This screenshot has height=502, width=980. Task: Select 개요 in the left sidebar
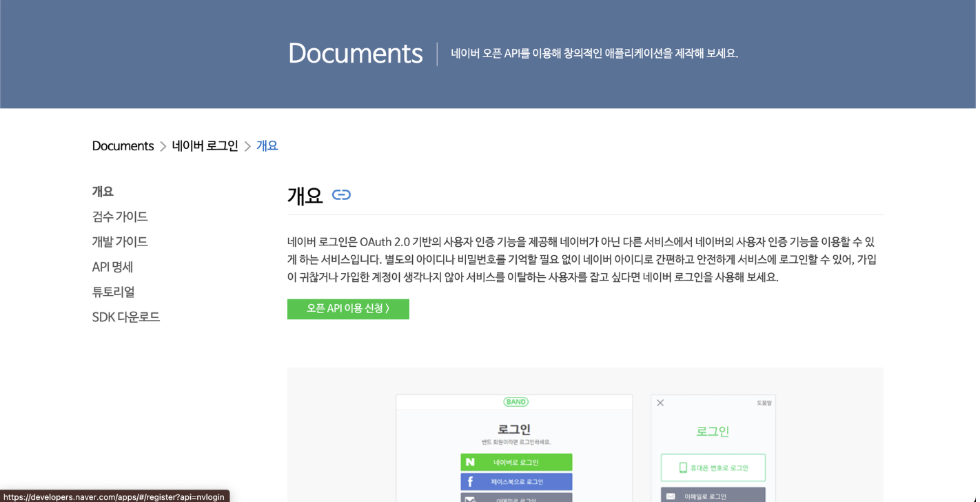pyautogui.click(x=103, y=192)
